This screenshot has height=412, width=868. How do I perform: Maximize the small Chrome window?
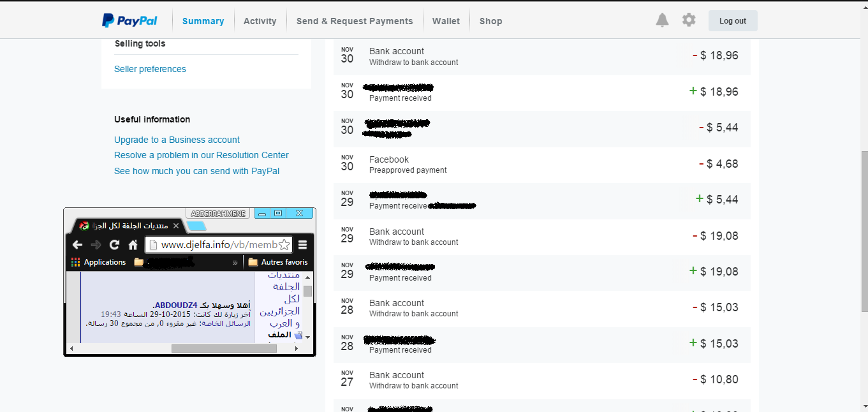click(278, 213)
